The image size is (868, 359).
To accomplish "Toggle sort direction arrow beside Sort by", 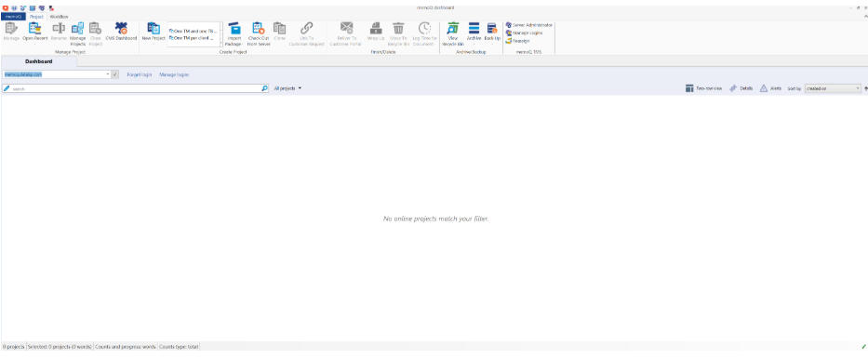I will (865, 88).
